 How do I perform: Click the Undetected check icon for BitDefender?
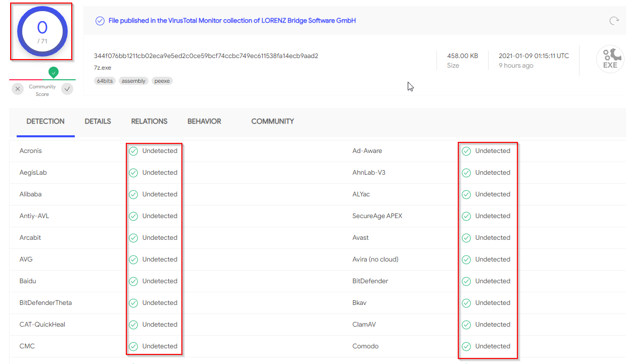coord(466,281)
